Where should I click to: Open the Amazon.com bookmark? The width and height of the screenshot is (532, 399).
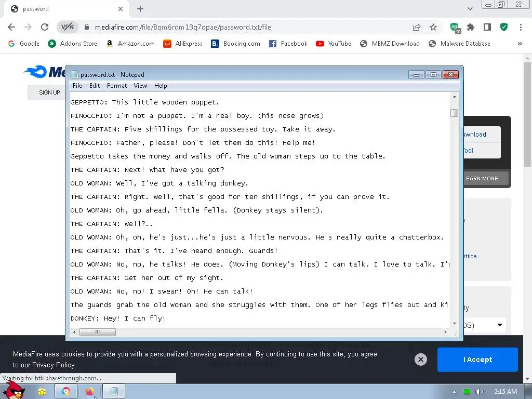click(x=130, y=44)
